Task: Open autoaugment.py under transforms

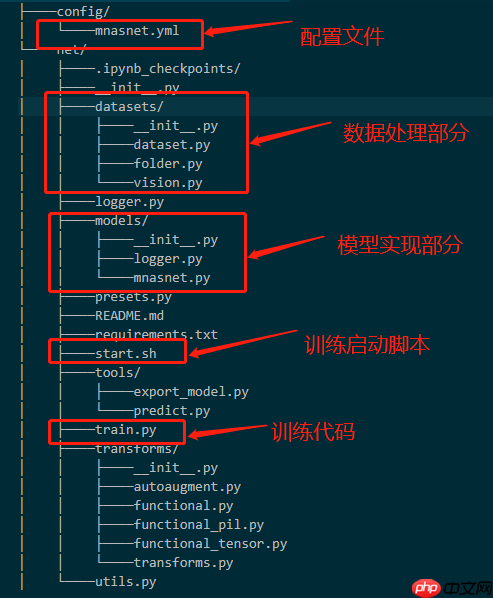Action: coord(187,487)
